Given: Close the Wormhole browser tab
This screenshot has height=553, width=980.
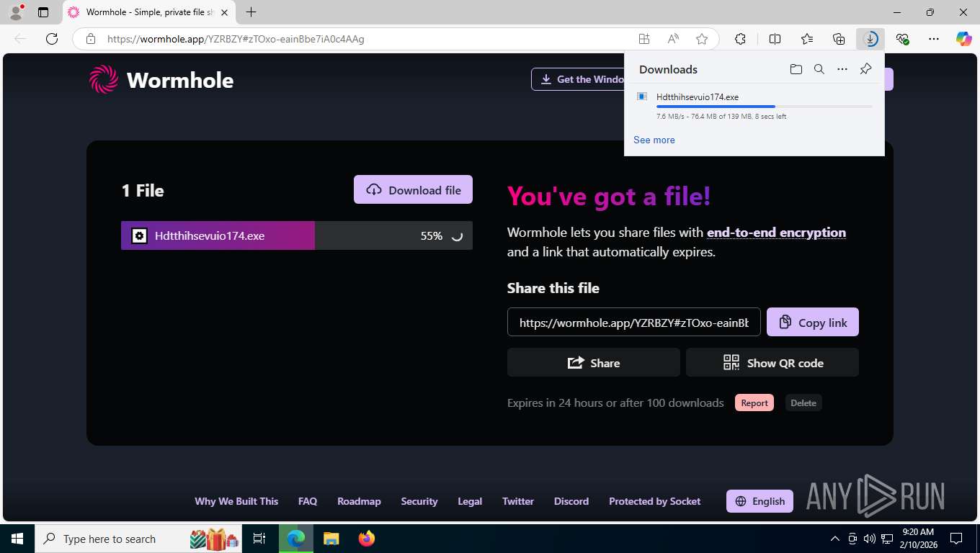Looking at the screenshot, I should coord(225,12).
